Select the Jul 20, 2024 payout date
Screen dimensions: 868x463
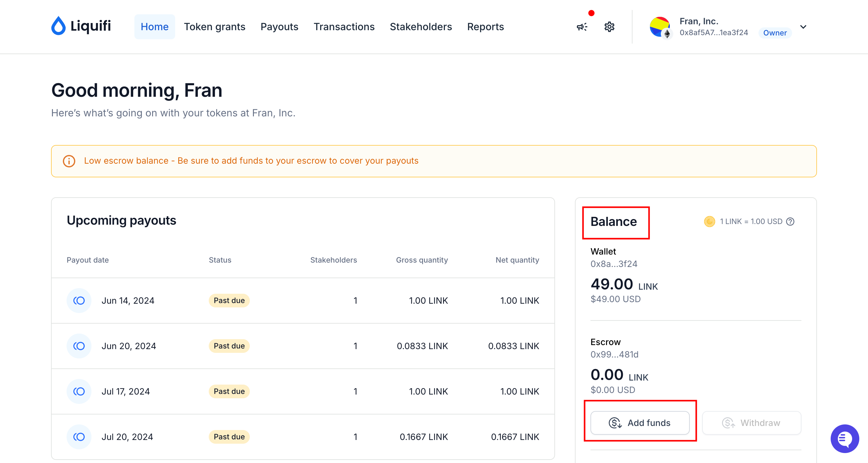127,437
